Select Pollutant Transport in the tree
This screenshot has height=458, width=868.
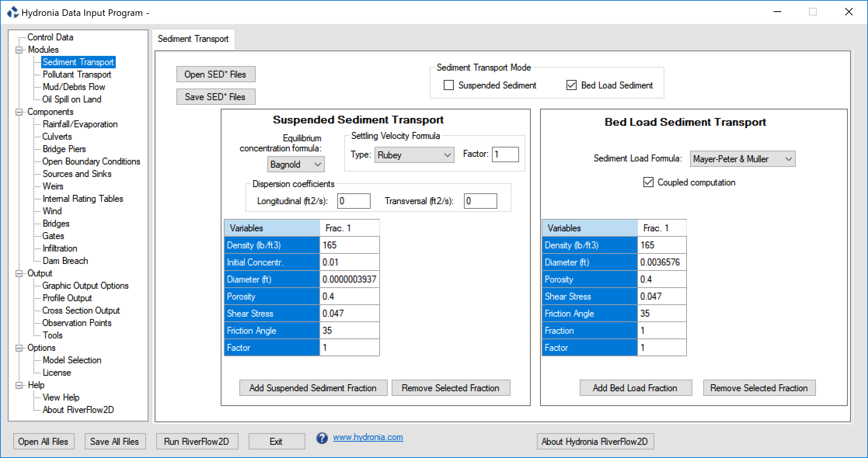[x=77, y=75]
